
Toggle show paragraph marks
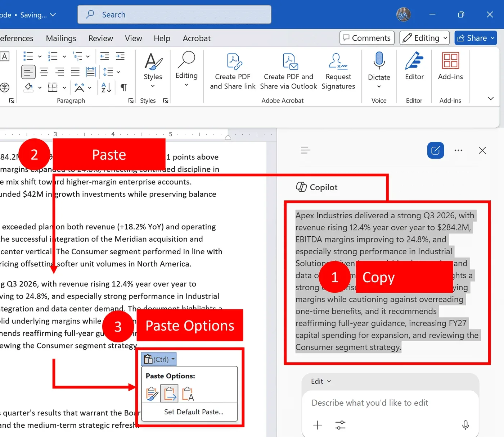coord(123,87)
